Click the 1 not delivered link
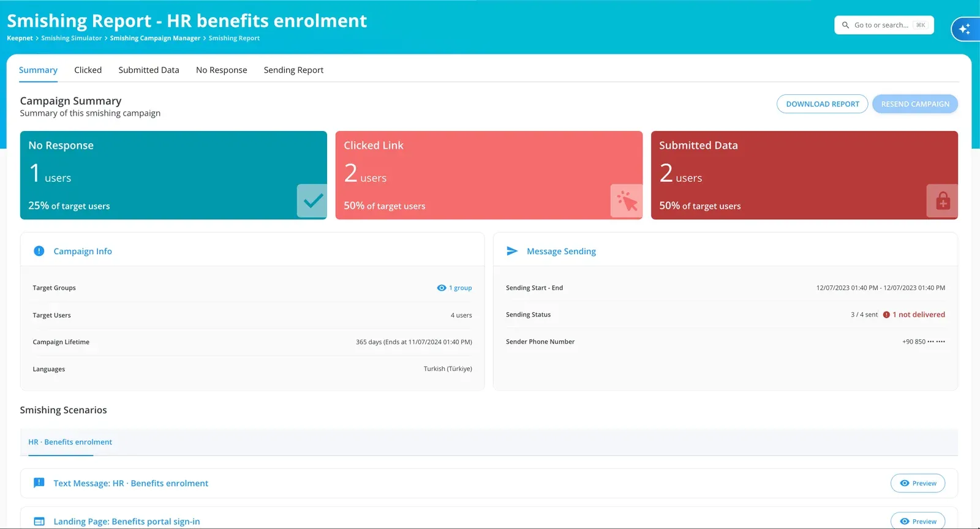Image resolution: width=980 pixels, height=529 pixels. click(918, 315)
